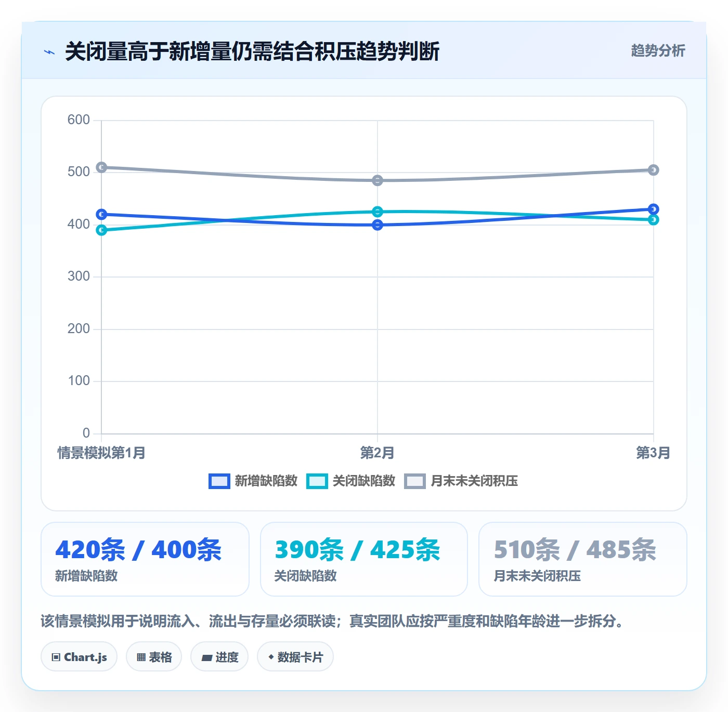Toggle the 新增缺陷数 legend swatch
This screenshot has width=728, height=712.
point(219,481)
